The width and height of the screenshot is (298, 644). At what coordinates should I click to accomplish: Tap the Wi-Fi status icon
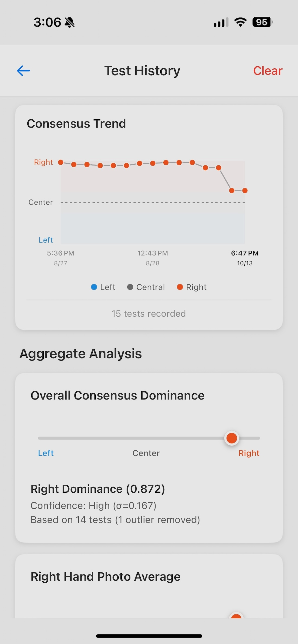(x=240, y=22)
